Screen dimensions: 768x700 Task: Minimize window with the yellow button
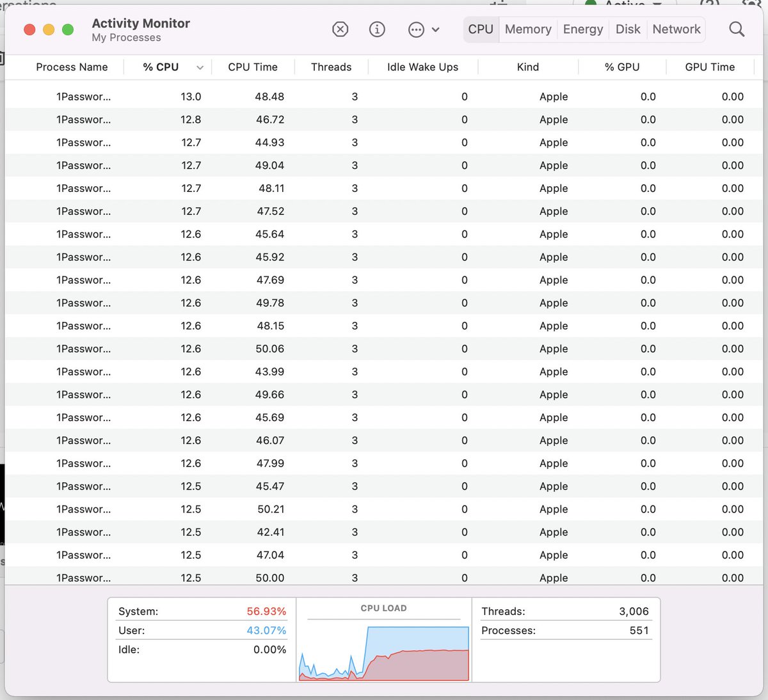[49, 29]
